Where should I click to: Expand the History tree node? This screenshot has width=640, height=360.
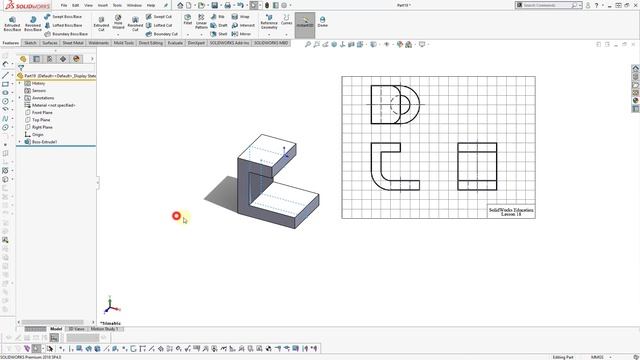pyautogui.click(x=19, y=83)
